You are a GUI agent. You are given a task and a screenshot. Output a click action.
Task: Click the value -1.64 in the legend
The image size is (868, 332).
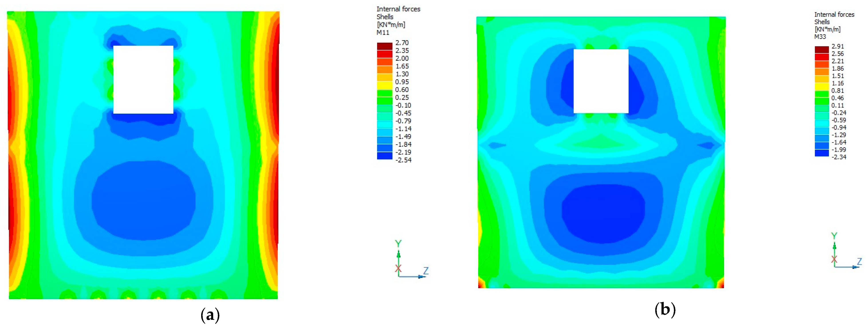tap(839, 142)
